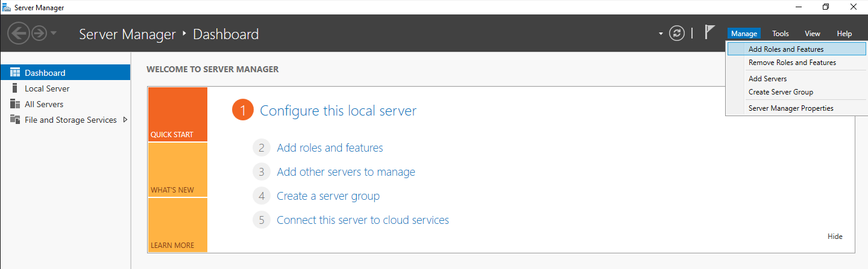The width and height of the screenshot is (868, 269).
Task: Hide the welcome tile using Hide
Action: pyautogui.click(x=835, y=237)
